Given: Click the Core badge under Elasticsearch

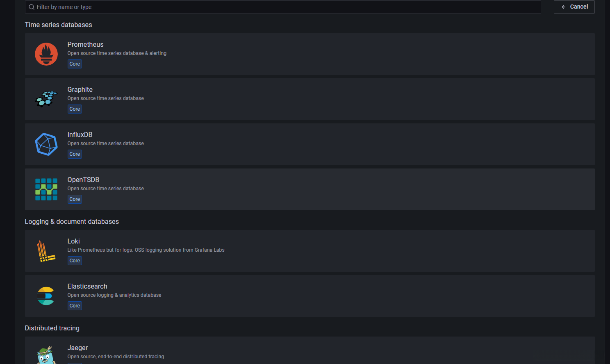Looking at the screenshot, I should click(75, 306).
